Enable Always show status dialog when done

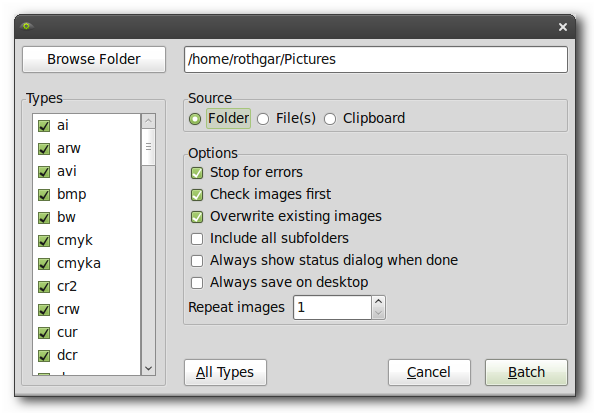click(197, 261)
